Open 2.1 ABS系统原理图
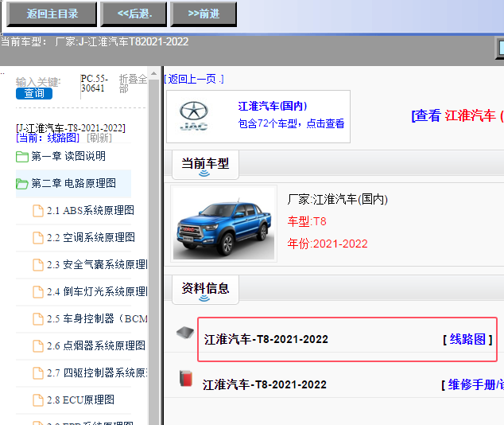This screenshot has height=425, width=504. 91,210
